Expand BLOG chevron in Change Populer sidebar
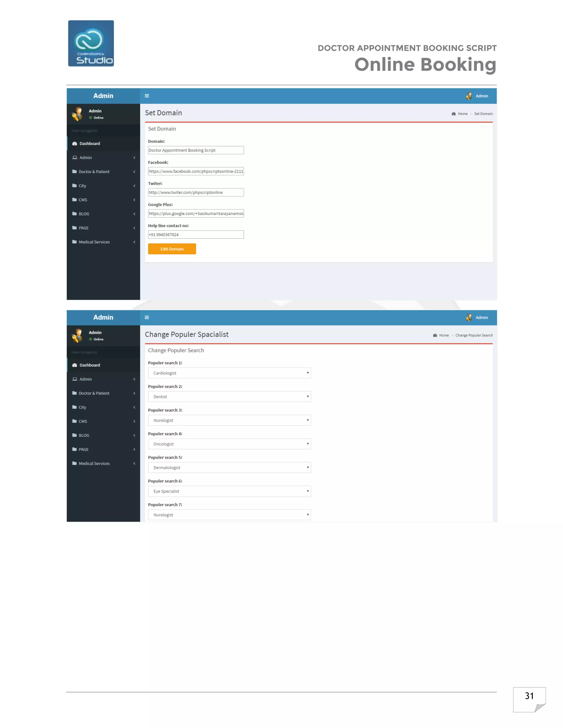The width and height of the screenshot is (563, 728). 134,435
